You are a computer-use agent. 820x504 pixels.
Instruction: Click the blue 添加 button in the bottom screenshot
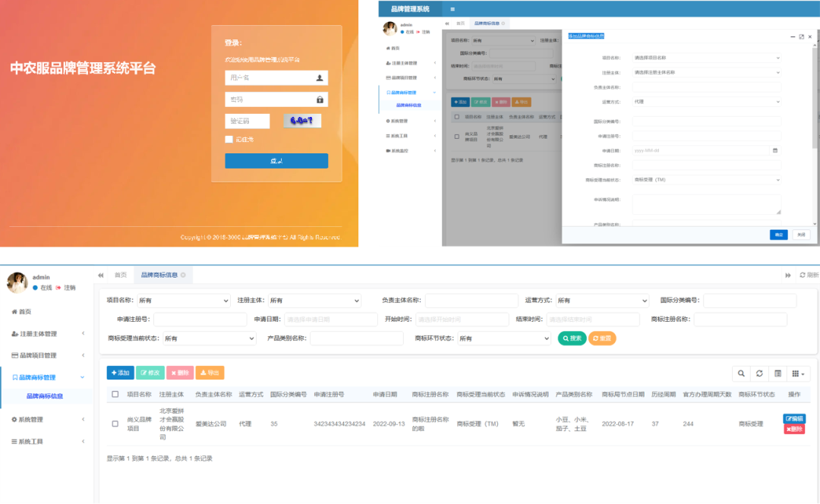coord(120,373)
